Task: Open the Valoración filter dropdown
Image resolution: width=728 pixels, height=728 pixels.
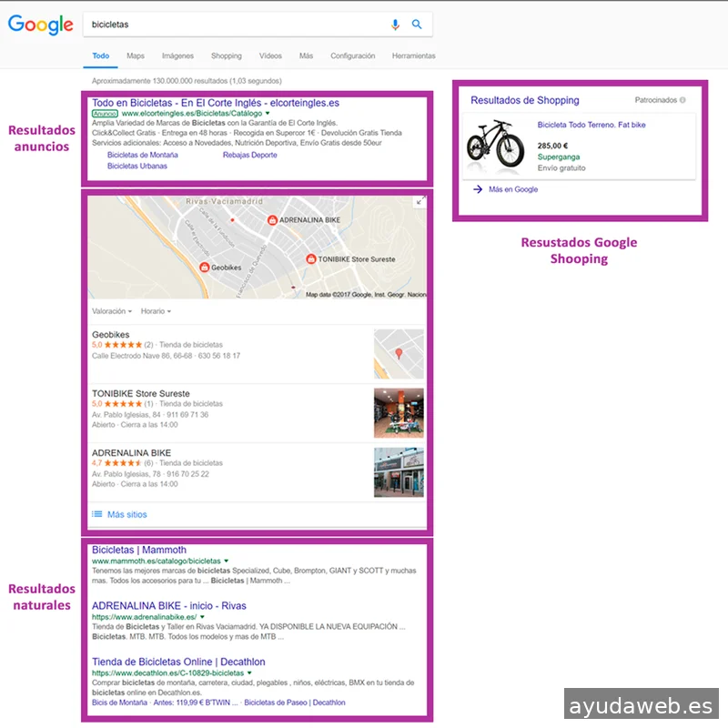Action: click(x=112, y=311)
